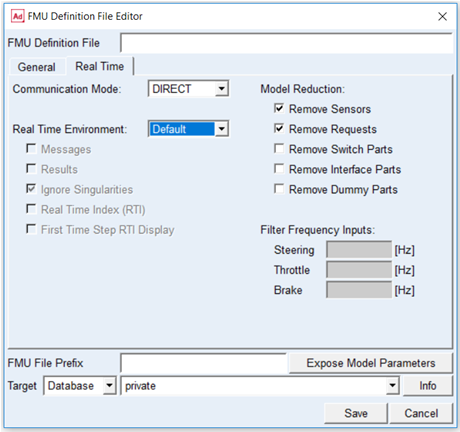Select the Real Time tab
The image size is (460, 432).
[100, 66]
